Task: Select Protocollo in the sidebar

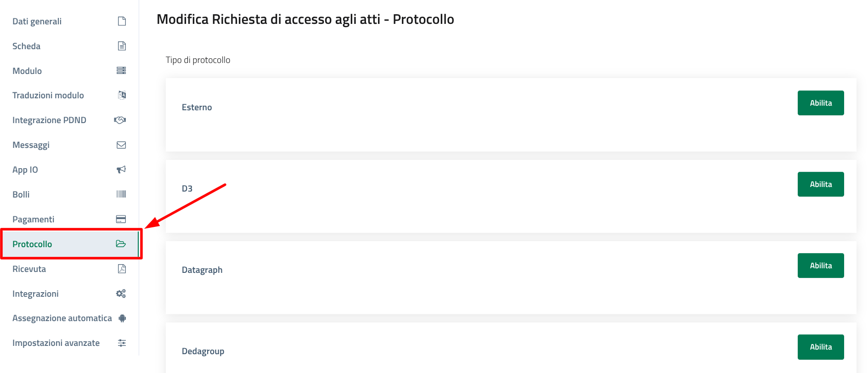Action: pyautogui.click(x=32, y=244)
